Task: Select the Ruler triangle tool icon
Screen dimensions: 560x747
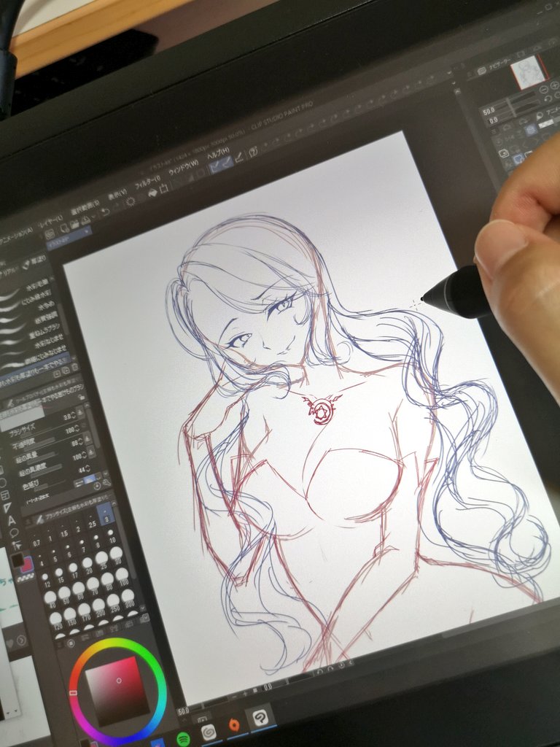Action: coord(7,508)
